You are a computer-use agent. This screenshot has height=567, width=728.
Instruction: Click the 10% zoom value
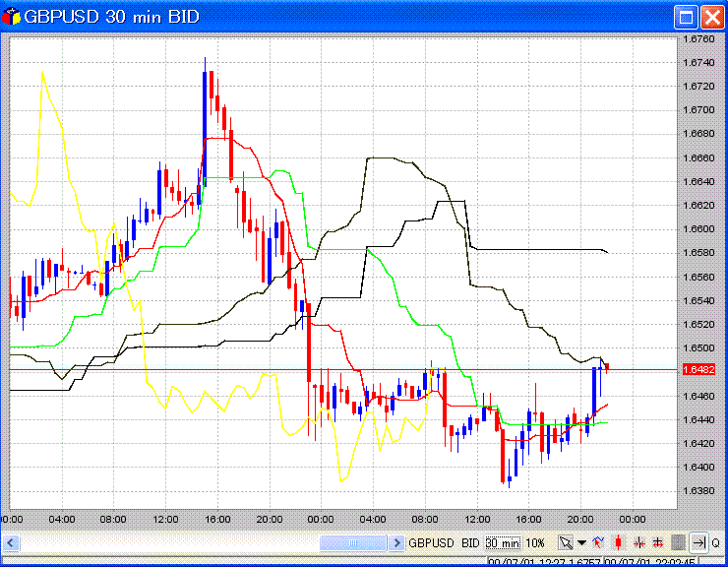[x=535, y=542]
